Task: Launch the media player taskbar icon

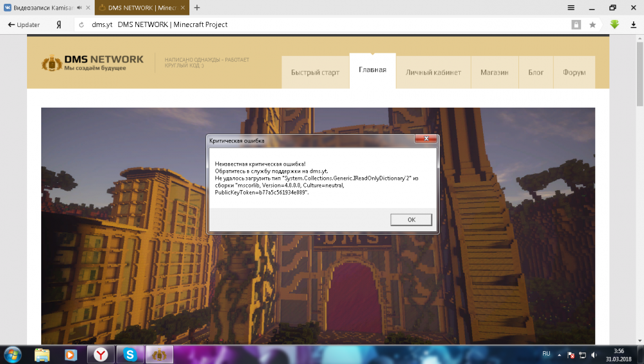Action: click(71, 354)
